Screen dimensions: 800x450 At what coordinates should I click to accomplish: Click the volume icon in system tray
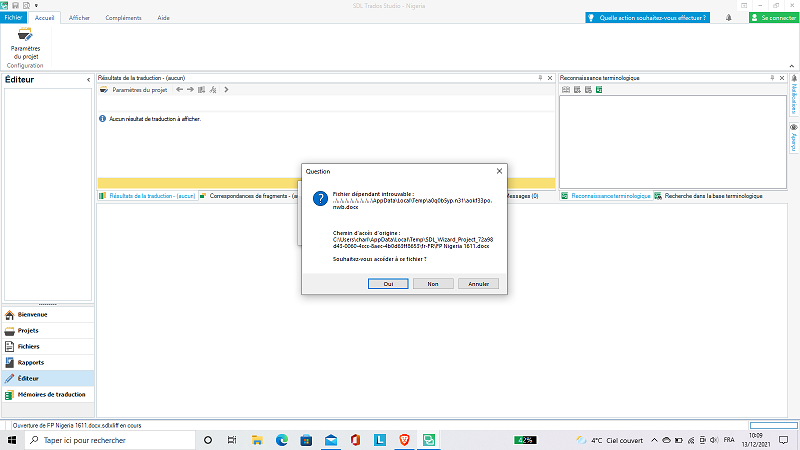714,440
